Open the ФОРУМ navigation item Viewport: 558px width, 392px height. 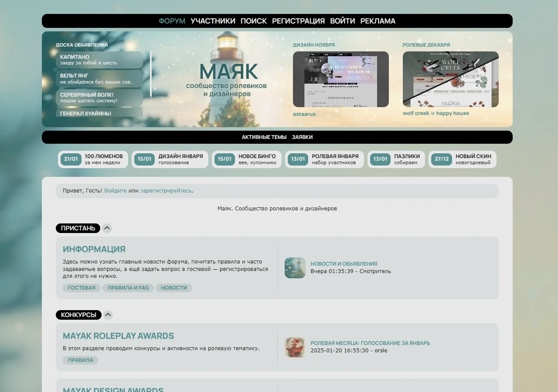(x=172, y=21)
